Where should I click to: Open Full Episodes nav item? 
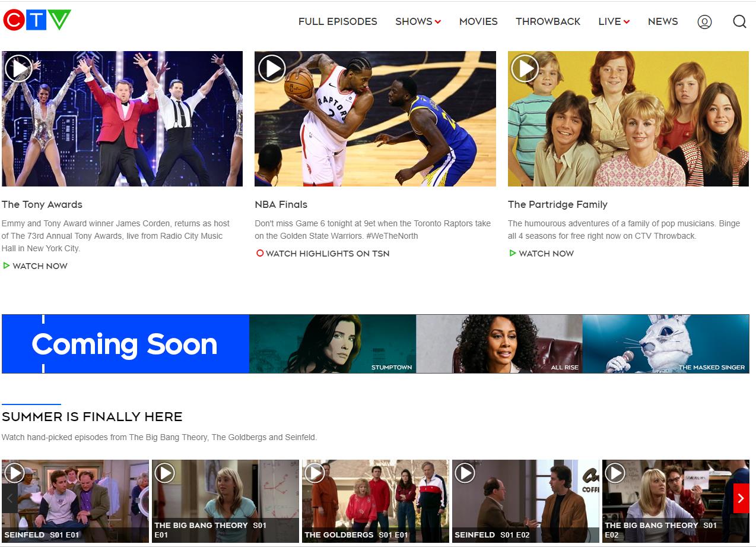pos(338,21)
